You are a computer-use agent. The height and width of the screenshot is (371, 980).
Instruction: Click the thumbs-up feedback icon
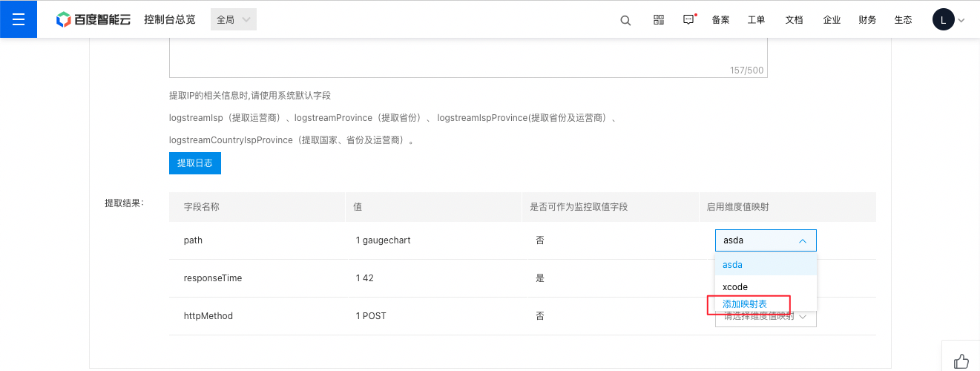pos(961,362)
